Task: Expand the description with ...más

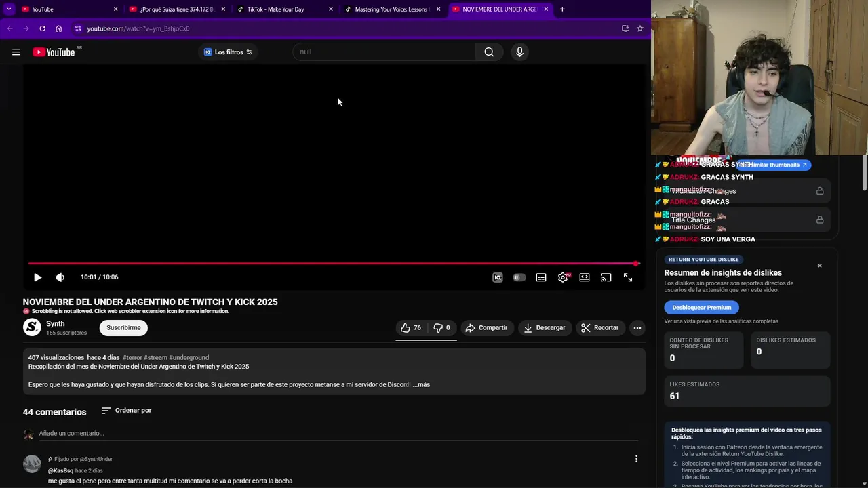Action: point(421,385)
